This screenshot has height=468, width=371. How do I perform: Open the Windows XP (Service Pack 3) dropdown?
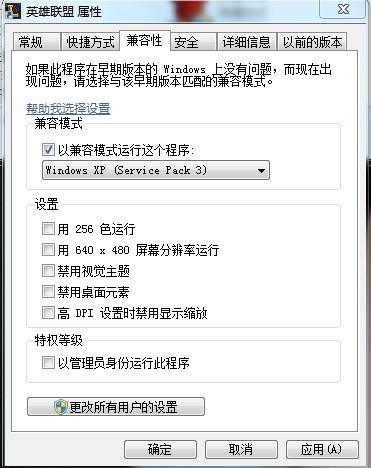[x=156, y=170]
